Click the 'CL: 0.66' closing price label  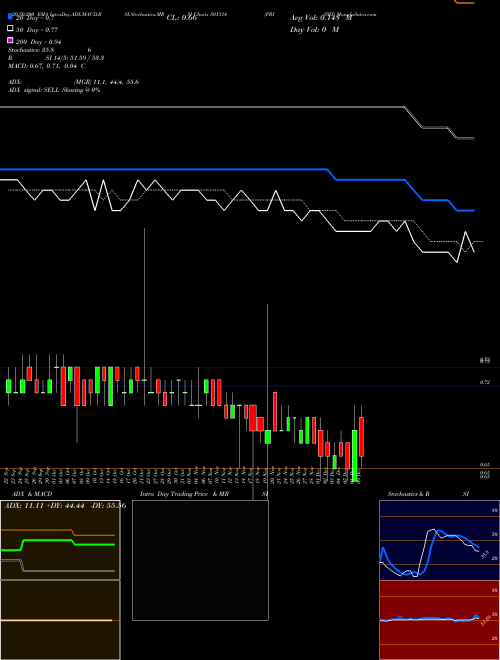(x=182, y=18)
